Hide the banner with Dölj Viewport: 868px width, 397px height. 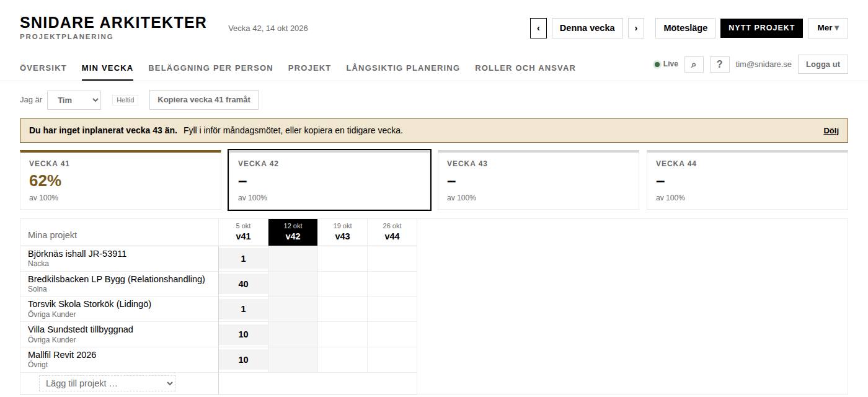831,131
